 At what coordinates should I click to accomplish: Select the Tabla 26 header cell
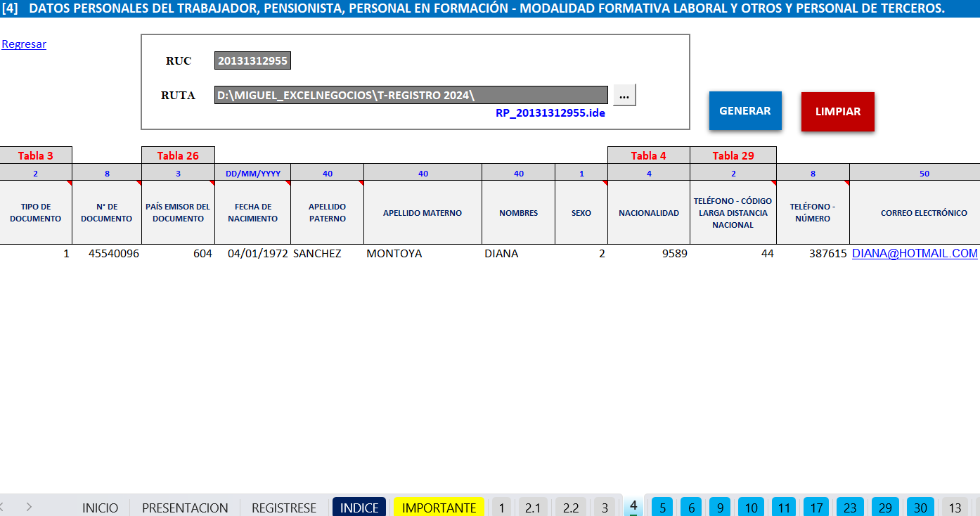click(178, 155)
